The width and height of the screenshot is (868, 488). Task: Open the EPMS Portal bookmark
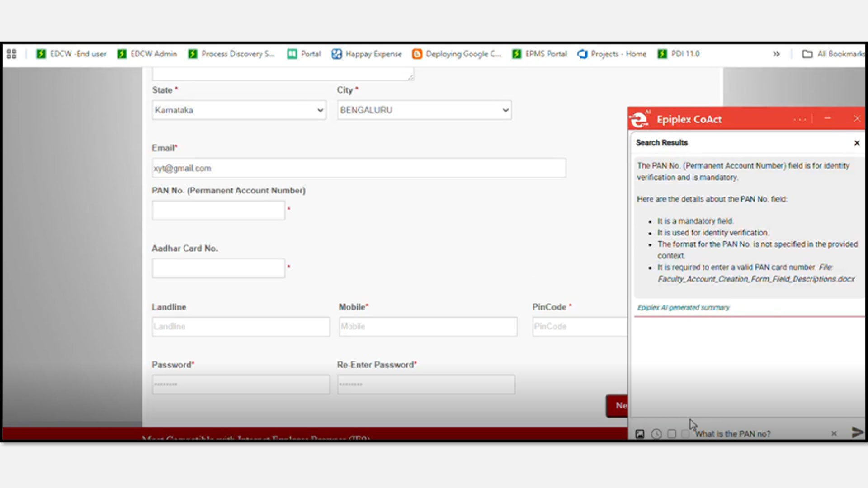click(539, 54)
